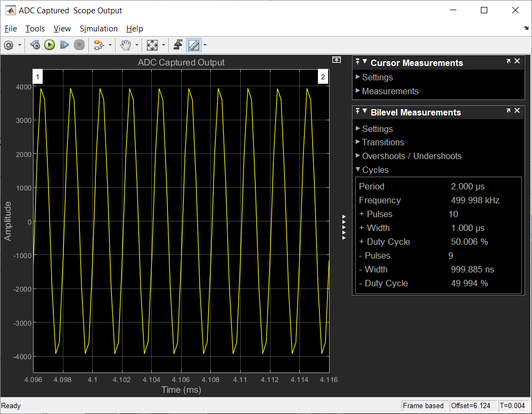Undock the Bilevel Measurements panel
Viewport: 532px width, 414px height.
coord(508,111)
